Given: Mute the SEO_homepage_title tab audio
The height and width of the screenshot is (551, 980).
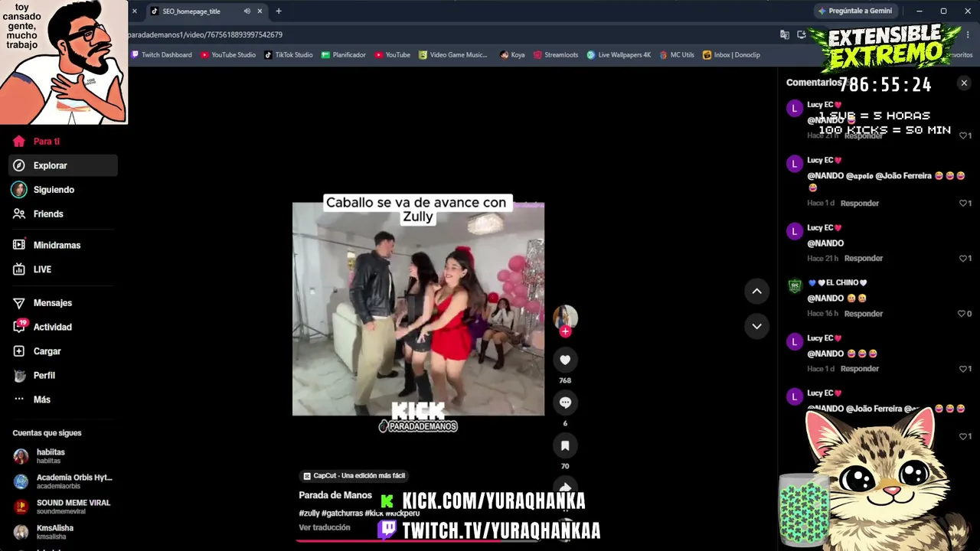Looking at the screenshot, I should click(x=247, y=11).
